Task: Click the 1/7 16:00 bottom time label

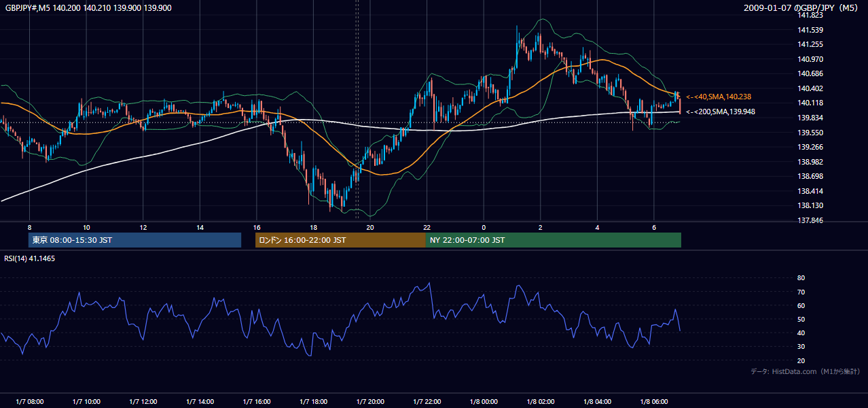Action: (257, 401)
